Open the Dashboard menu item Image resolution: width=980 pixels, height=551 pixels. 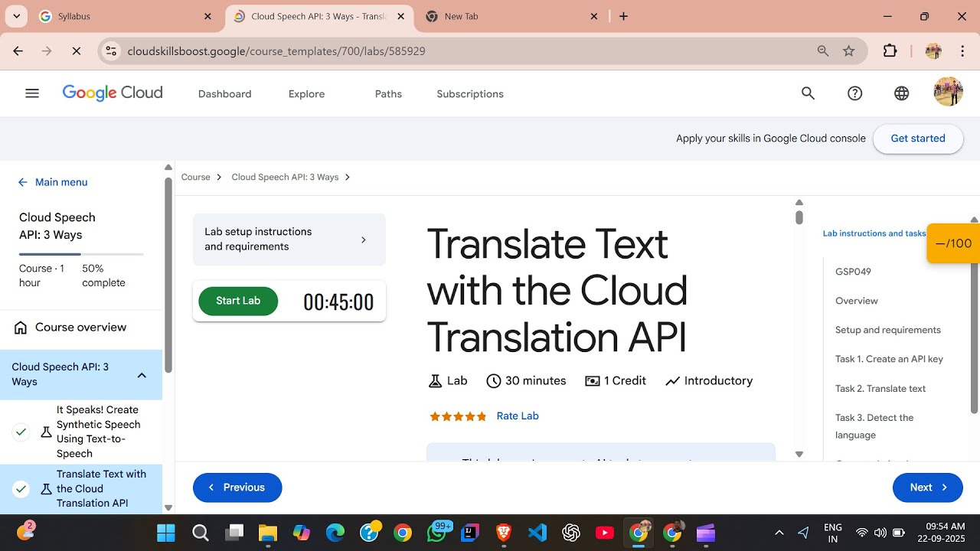click(225, 94)
